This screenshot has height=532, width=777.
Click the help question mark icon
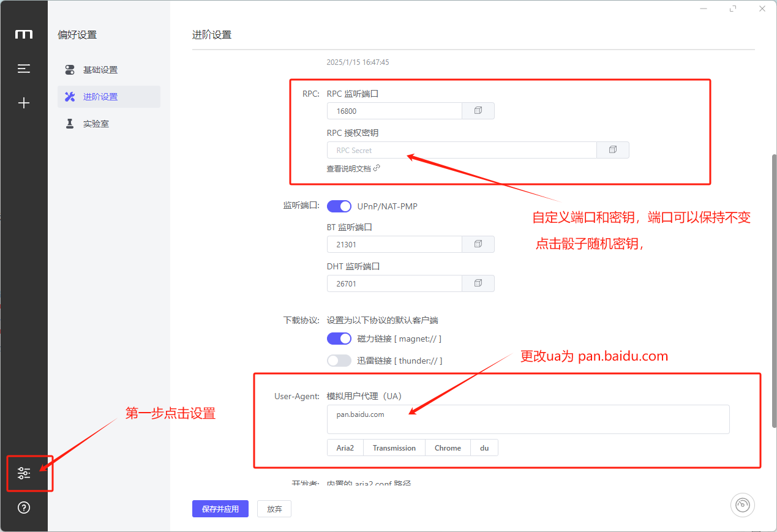click(24, 508)
